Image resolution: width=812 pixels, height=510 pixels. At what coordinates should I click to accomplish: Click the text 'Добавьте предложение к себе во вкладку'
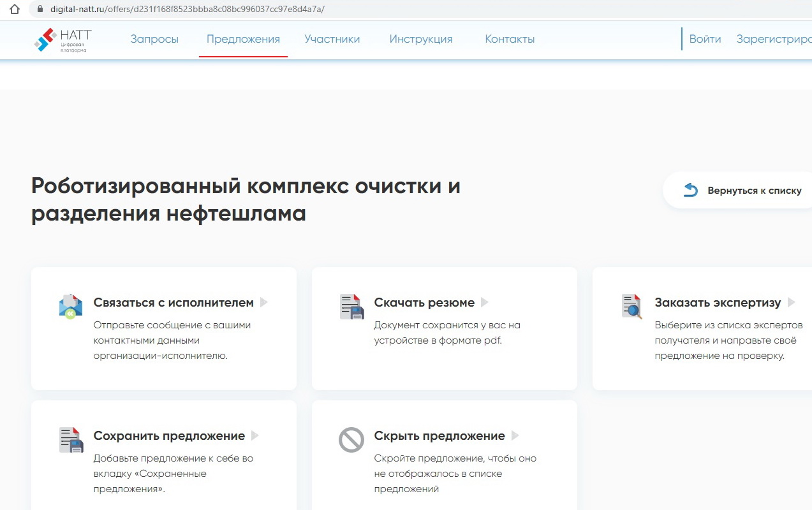pyautogui.click(x=173, y=466)
